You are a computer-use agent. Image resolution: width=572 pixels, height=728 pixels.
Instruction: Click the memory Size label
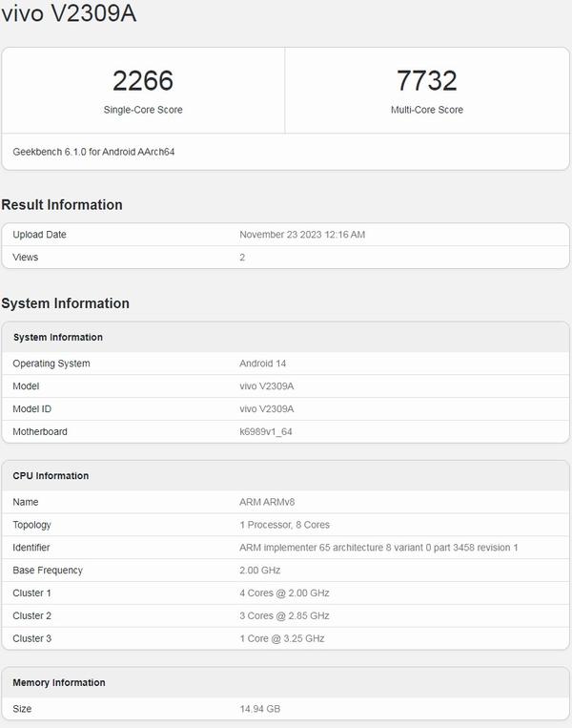click(x=22, y=709)
